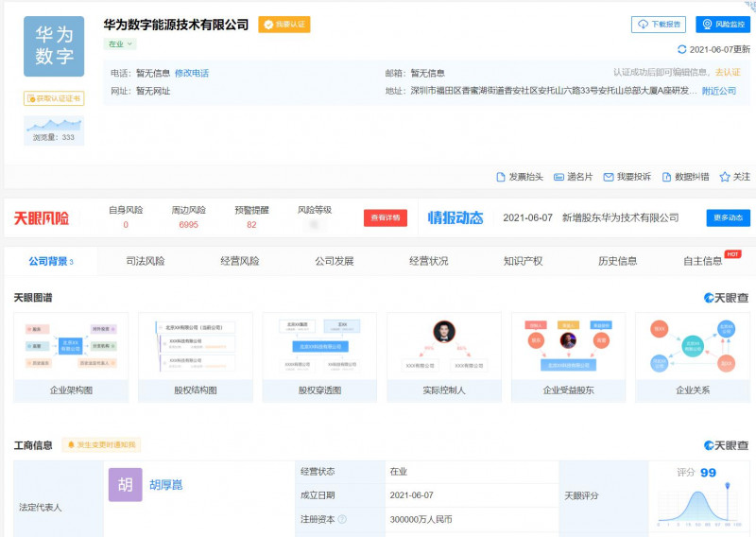Click the refresh icon beside 2021-06-07更新

pos(682,49)
